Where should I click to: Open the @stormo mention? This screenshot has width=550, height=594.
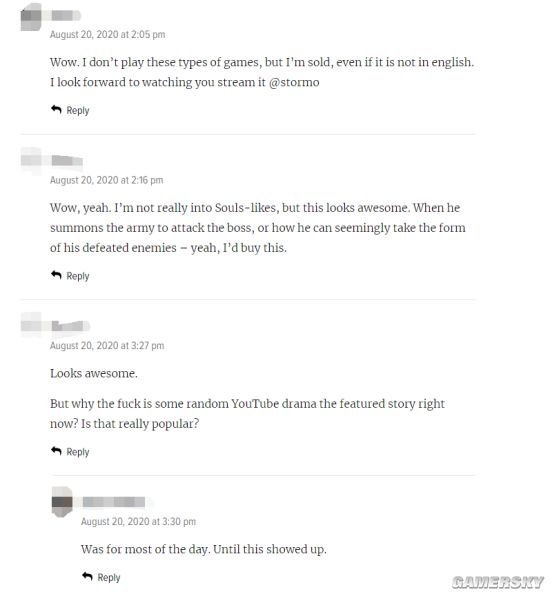294,82
